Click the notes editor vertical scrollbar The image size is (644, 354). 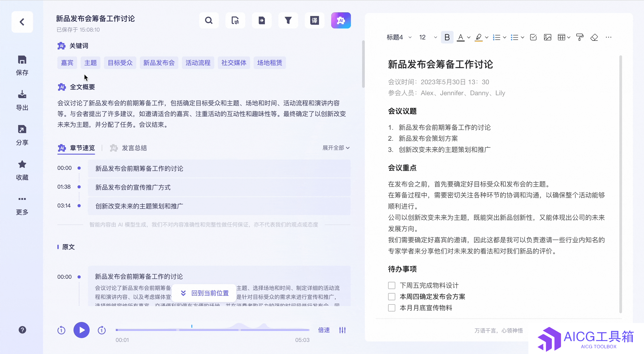(620, 184)
